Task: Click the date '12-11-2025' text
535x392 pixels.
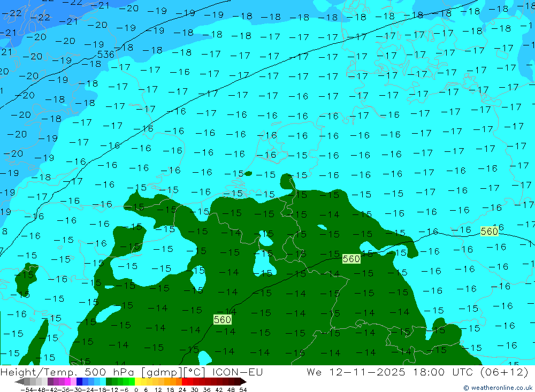Action: 367,372
